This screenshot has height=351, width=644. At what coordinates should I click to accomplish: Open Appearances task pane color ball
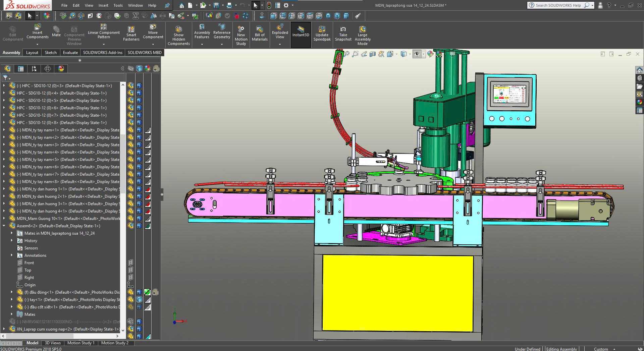639,102
